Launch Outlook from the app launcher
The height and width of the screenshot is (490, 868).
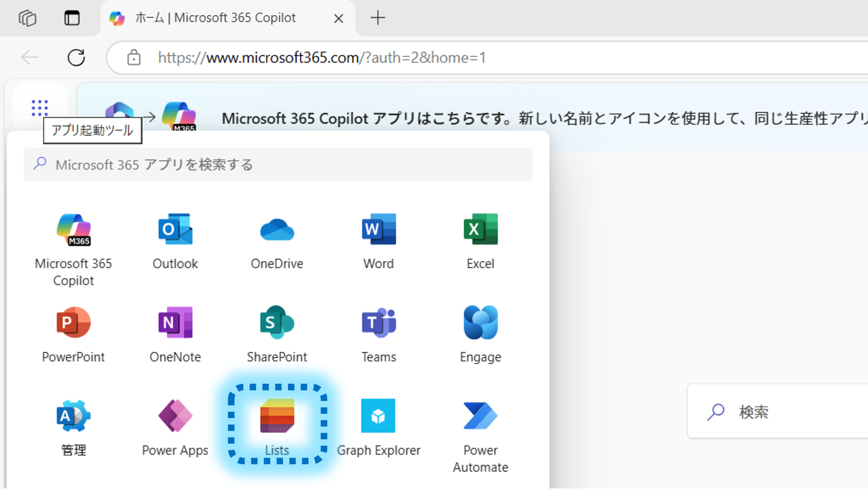175,242
